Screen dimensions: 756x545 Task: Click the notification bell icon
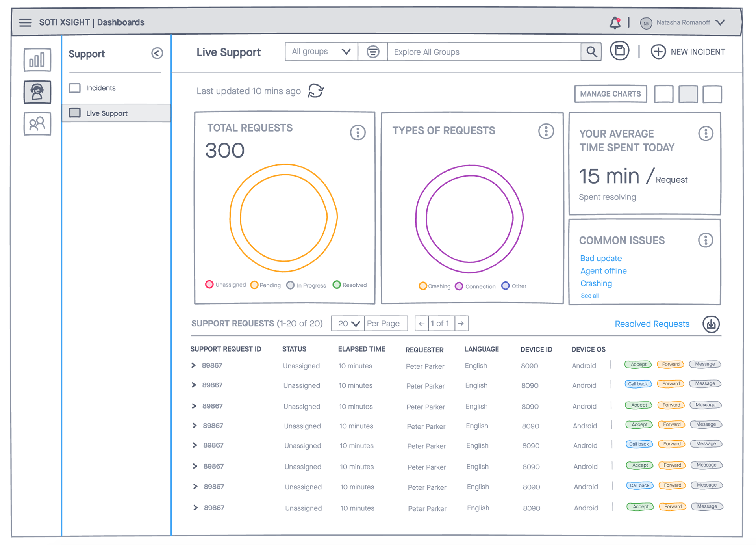(615, 23)
